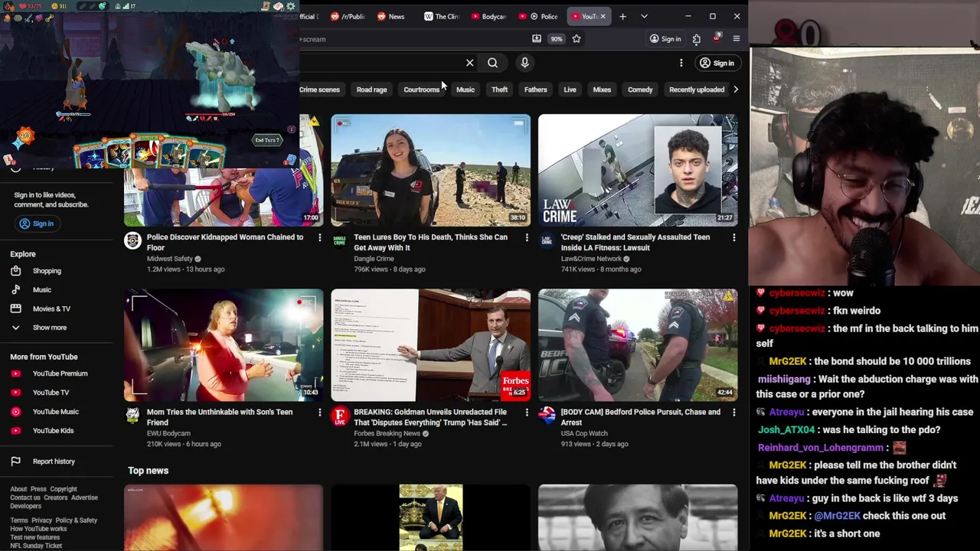The height and width of the screenshot is (551, 980).
Task: Open the map scroll icon in game
Action: 265,6
